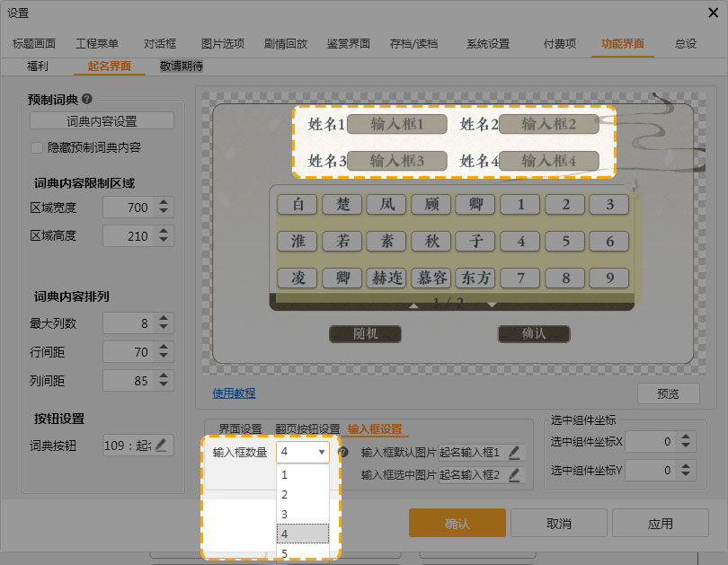Image resolution: width=728 pixels, height=565 pixels.
Task: Click edit pencil for 输入框默认图片
Action: click(514, 453)
